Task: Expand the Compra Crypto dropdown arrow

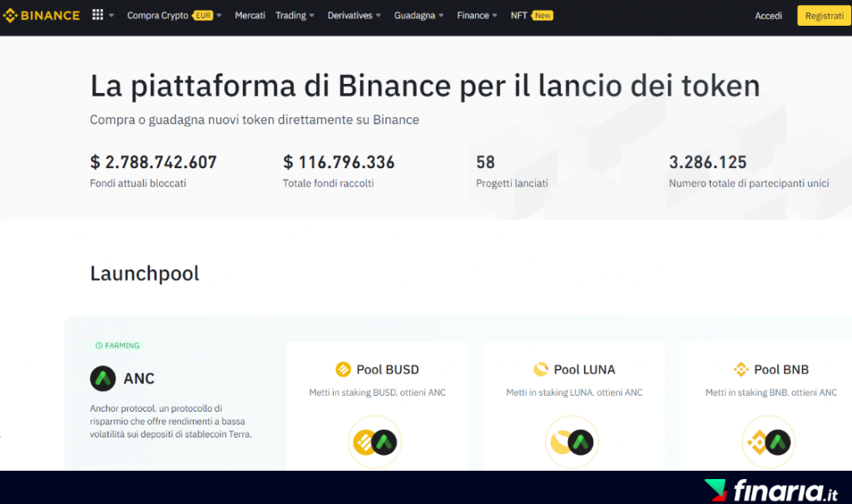Action: 219,16
